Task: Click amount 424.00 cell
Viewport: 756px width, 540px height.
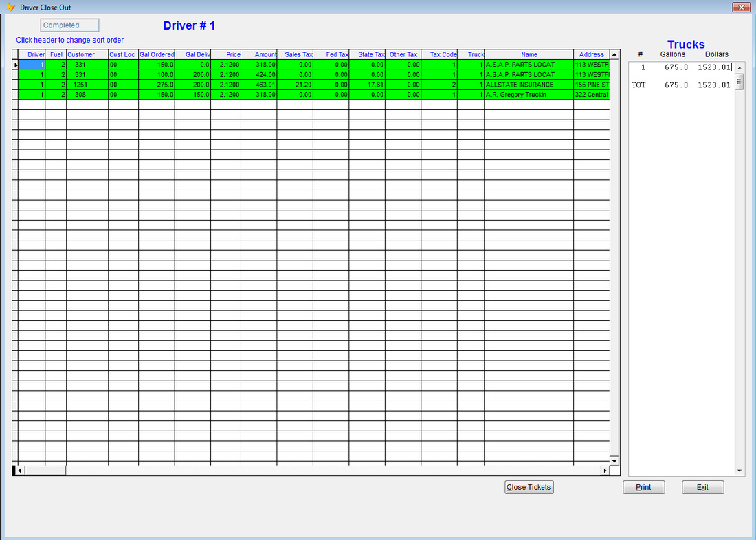Action: (259, 74)
